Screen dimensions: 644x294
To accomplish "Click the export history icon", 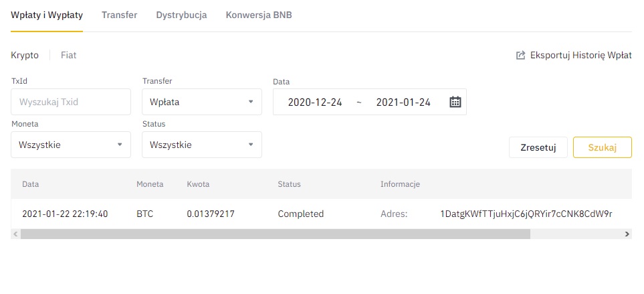I will click(x=520, y=55).
